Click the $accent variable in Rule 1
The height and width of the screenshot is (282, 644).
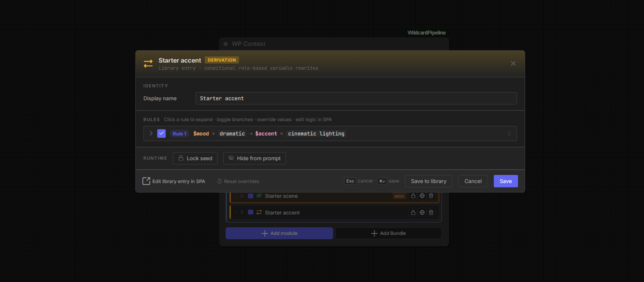[x=266, y=134]
